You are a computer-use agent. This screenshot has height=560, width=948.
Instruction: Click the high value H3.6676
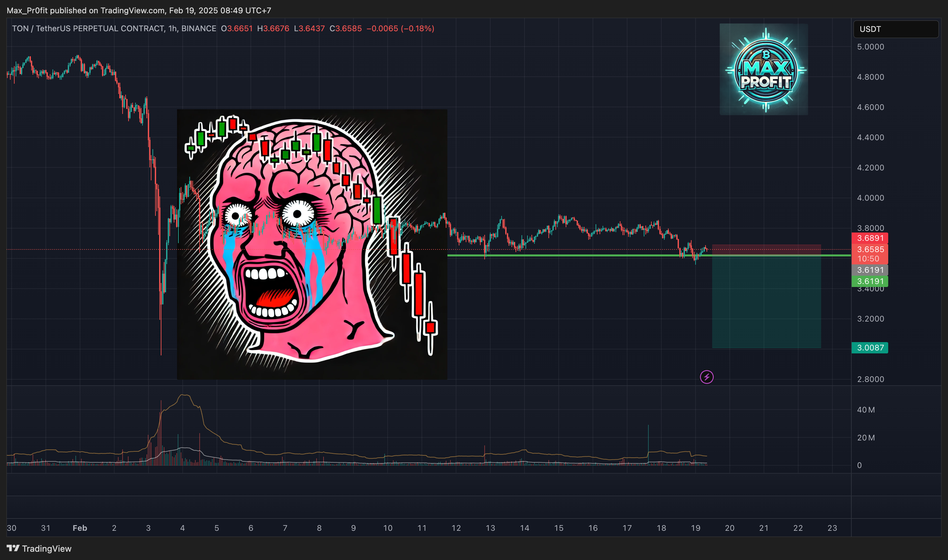click(273, 28)
